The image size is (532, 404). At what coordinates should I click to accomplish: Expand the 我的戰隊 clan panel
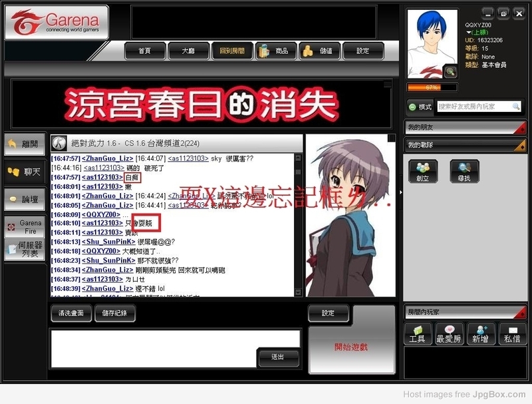(465, 144)
